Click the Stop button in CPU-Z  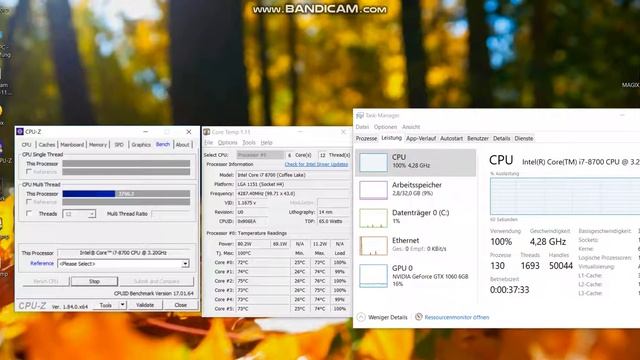(x=94, y=281)
